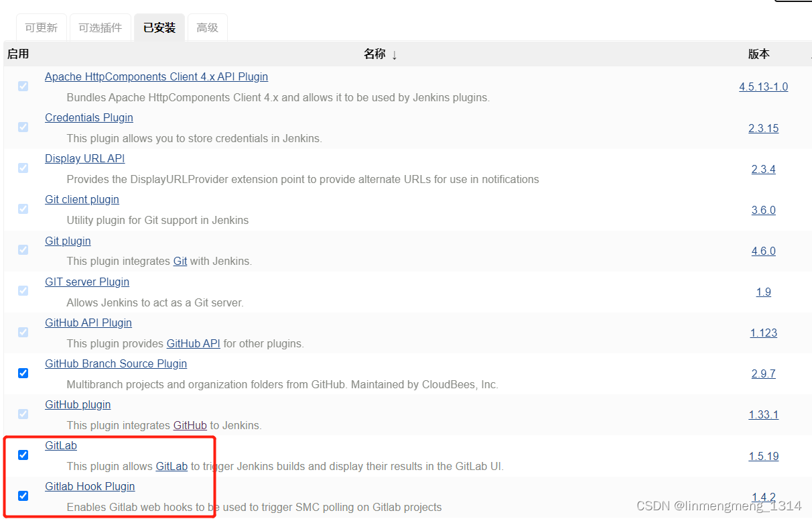Click GitHub link in plugin description
The image size is (812, 519).
coord(190,426)
